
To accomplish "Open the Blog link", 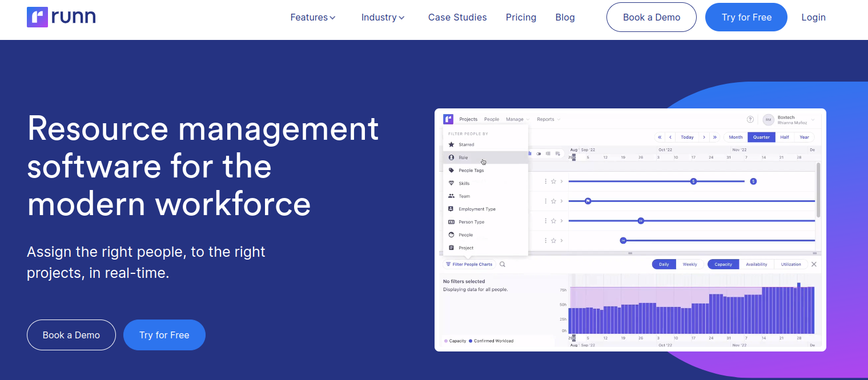I will (x=565, y=17).
